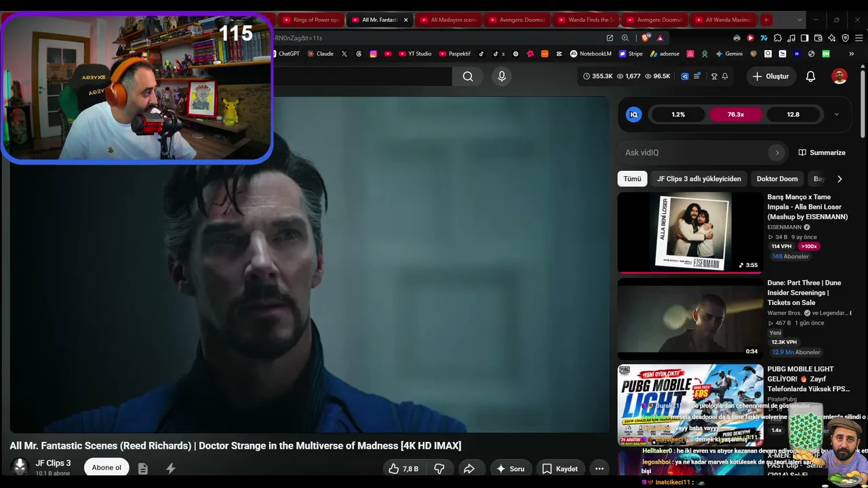Expand the vidIQ stats panel chevron
The image size is (868, 488).
[x=836, y=115]
